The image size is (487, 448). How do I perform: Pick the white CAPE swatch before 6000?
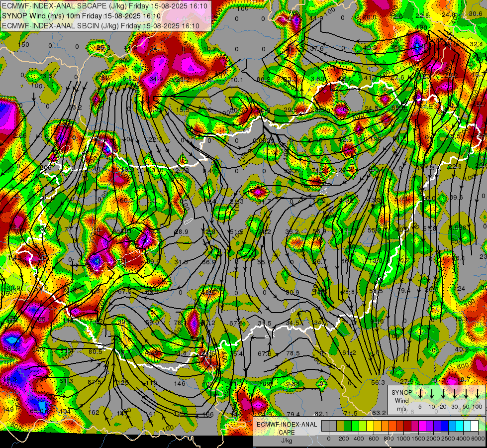474,426
